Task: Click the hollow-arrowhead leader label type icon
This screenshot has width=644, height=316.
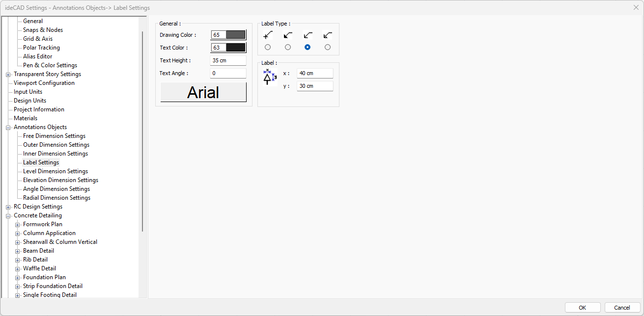Action: 327,35
